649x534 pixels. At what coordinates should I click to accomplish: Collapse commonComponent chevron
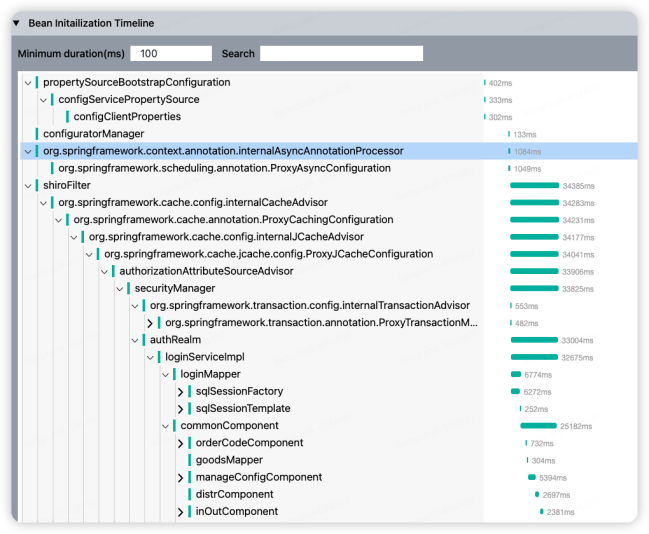[166, 426]
